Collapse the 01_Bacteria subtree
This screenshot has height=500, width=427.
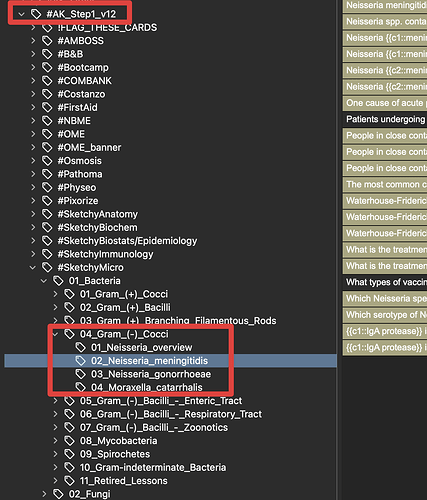click(44, 281)
